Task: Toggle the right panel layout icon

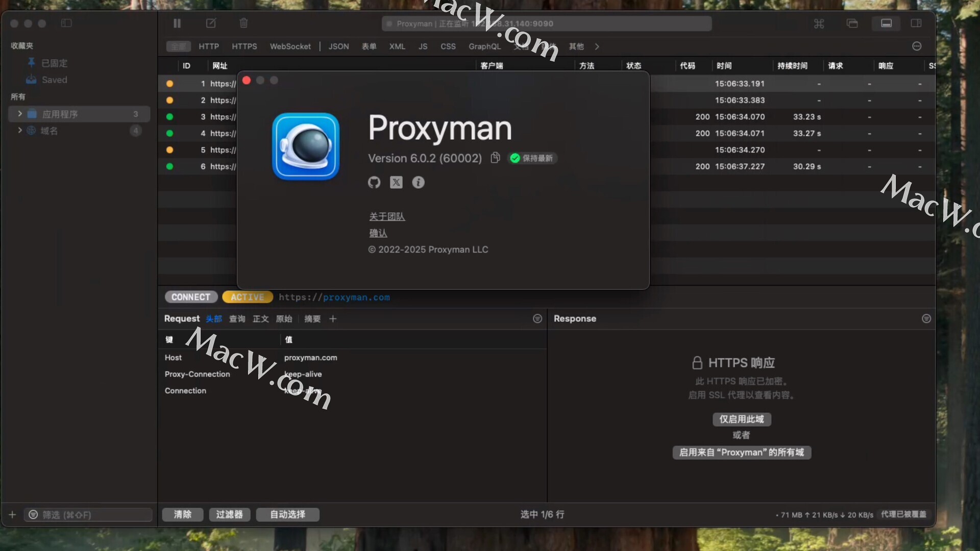Action: pos(916,23)
